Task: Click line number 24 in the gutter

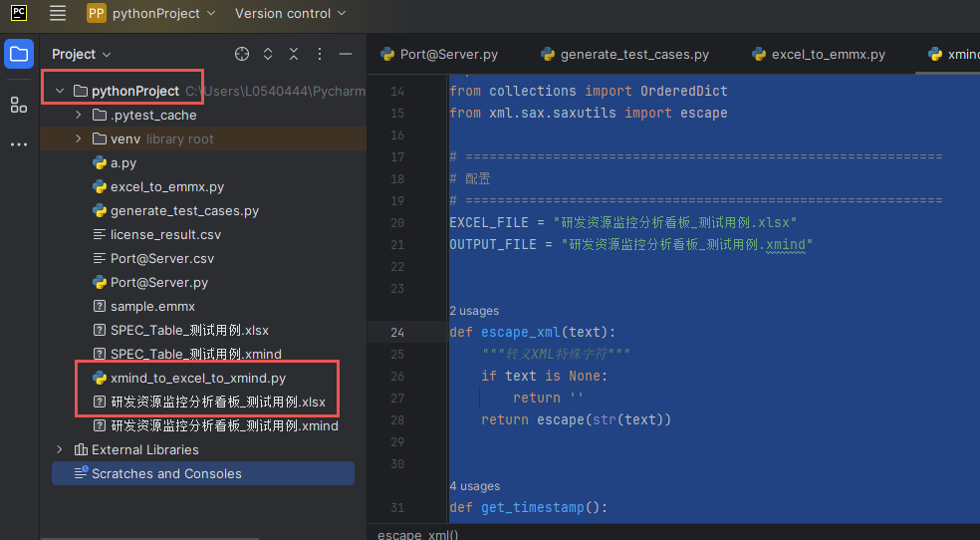Action: pos(397,333)
